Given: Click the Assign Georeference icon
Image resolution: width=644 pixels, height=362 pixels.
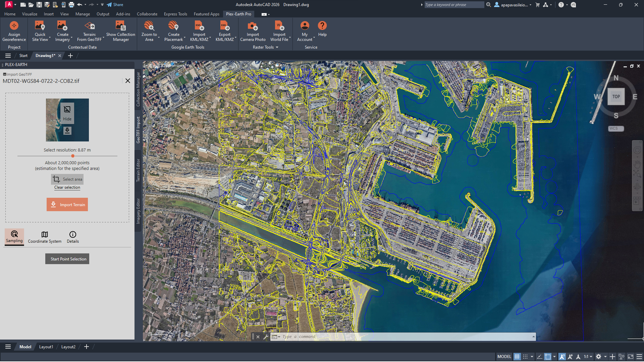Looking at the screenshot, I should click(14, 26).
